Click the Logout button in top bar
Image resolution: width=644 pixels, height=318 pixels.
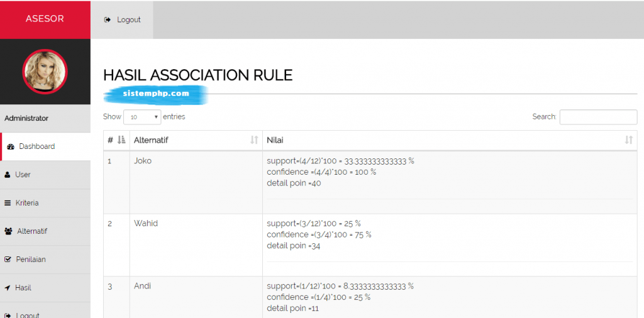(x=122, y=19)
